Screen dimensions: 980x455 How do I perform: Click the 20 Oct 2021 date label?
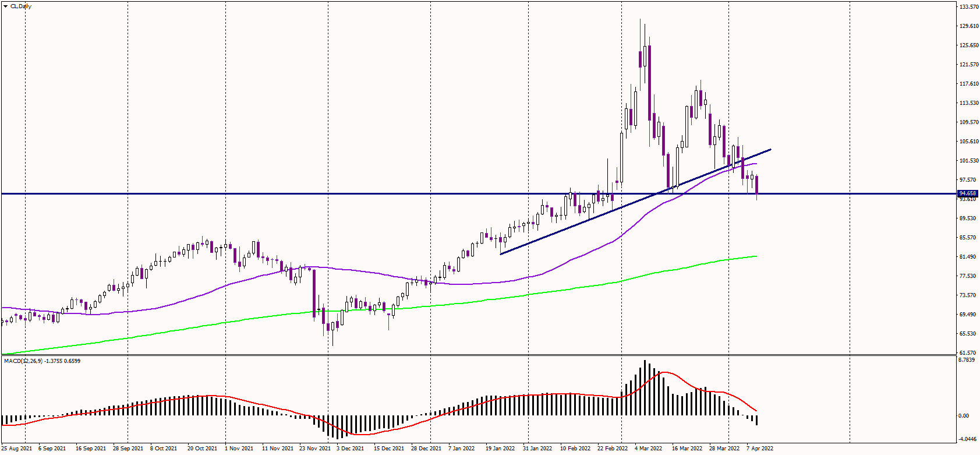(x=202, y=449)
